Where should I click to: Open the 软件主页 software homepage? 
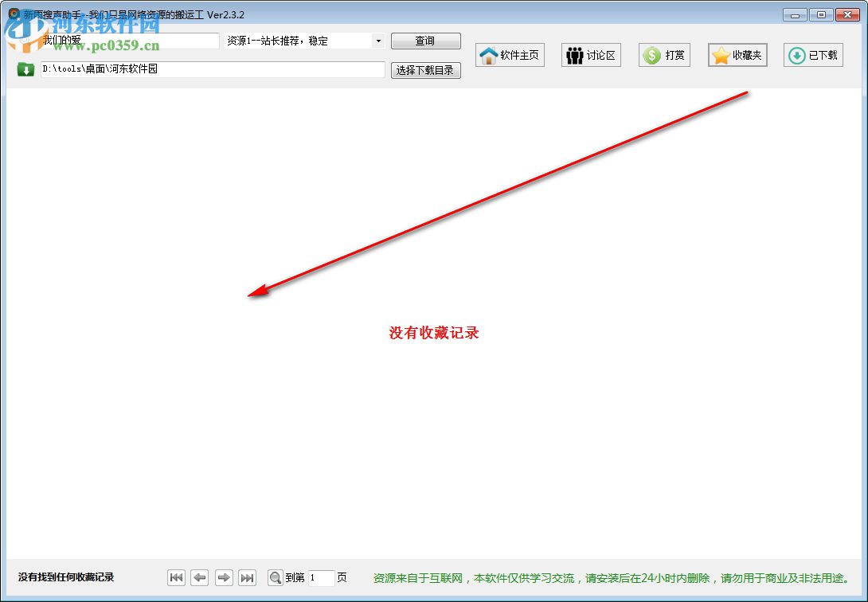(x=510, y=55)
